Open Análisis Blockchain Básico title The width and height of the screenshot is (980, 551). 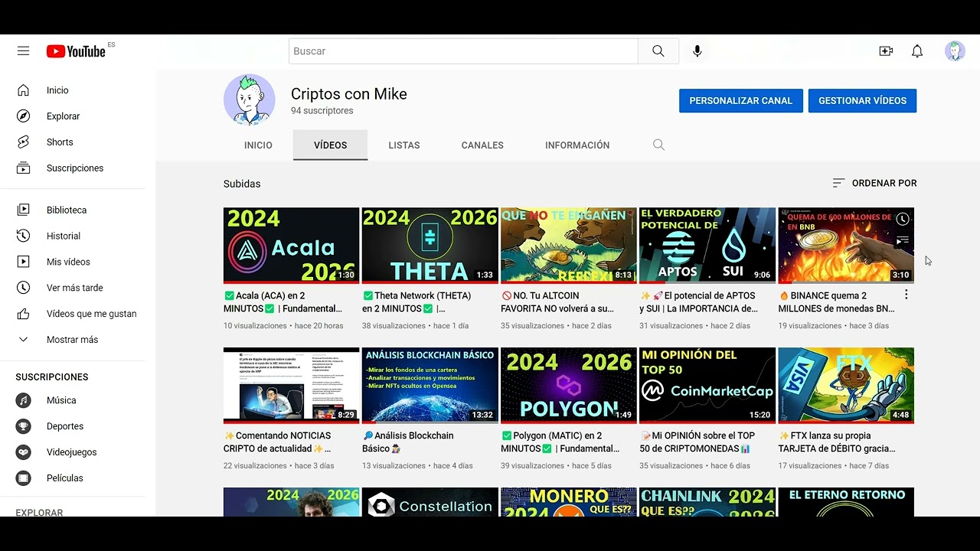pos(408,442)
